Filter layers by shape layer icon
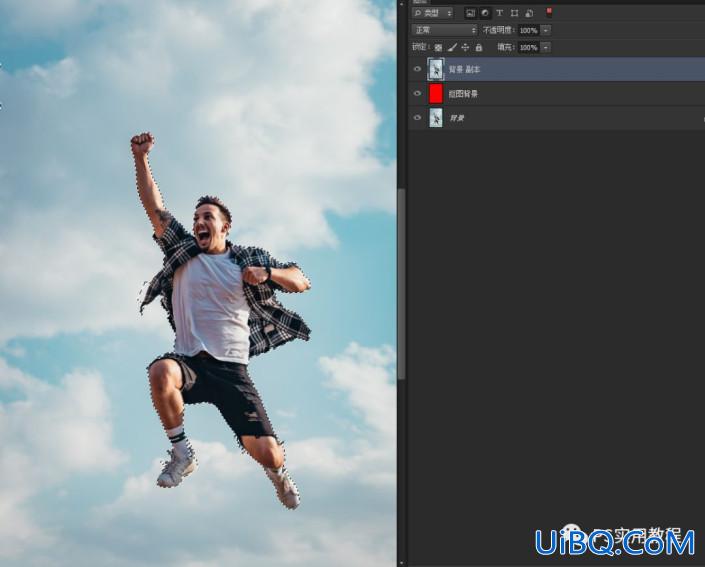This screenshot has width=705, height=567. coord(514,13)
